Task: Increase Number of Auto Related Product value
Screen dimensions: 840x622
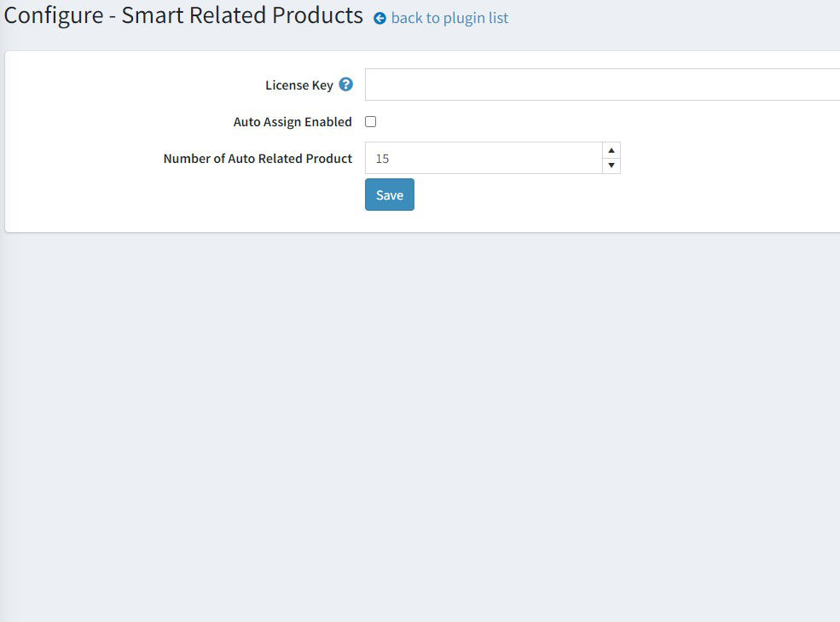Action: 611,150
